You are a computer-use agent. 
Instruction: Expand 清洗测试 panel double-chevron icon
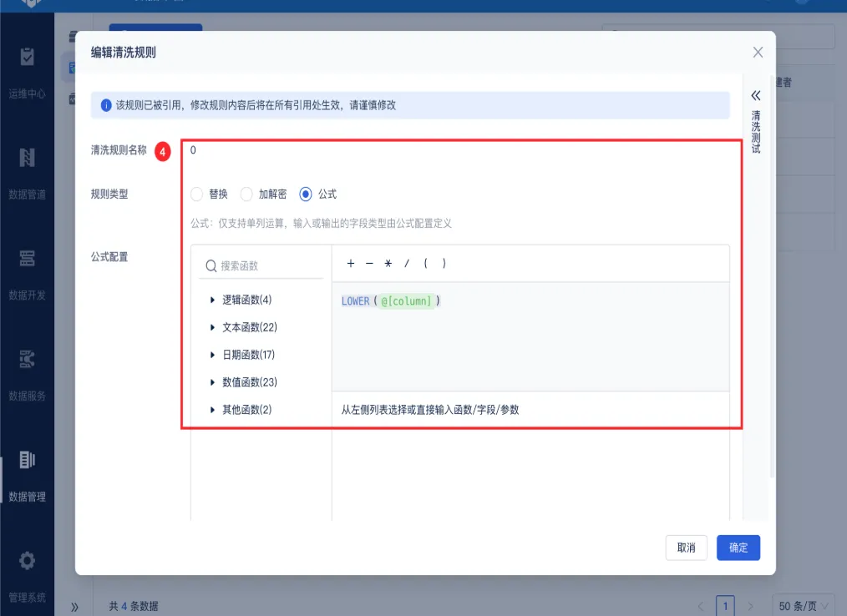(x=756, y=95)
